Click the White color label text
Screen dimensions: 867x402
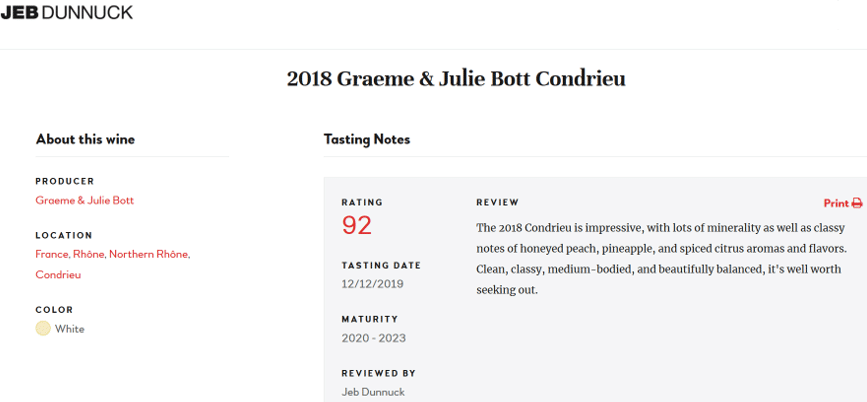[x=70, y=329]
